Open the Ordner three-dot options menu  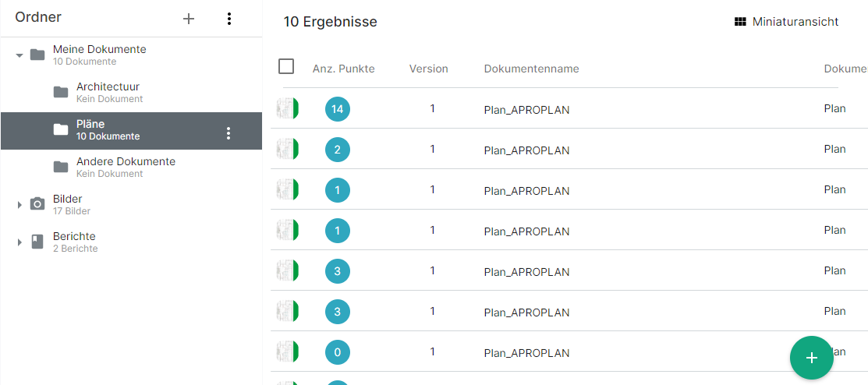[229, 19]
